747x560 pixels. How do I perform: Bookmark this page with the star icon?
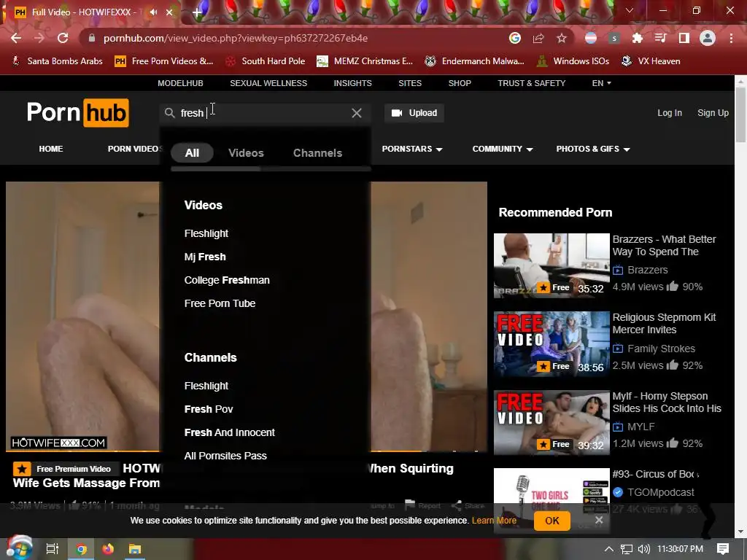point(562,38)
